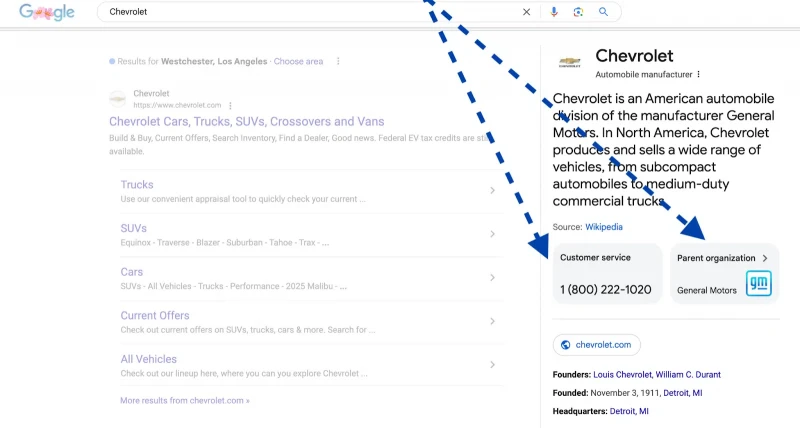Click the General Motors label

pyautogui.click(x=707, y=290)
